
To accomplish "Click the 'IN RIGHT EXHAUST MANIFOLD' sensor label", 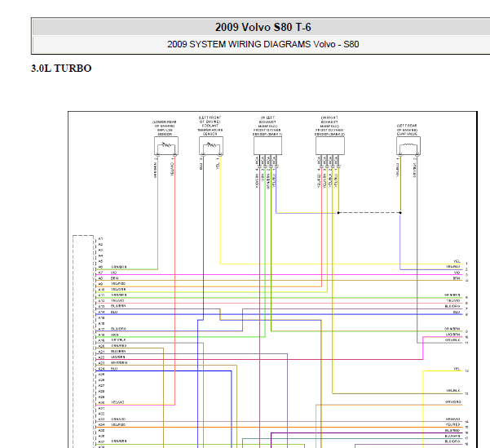I will tap(329, 126).
